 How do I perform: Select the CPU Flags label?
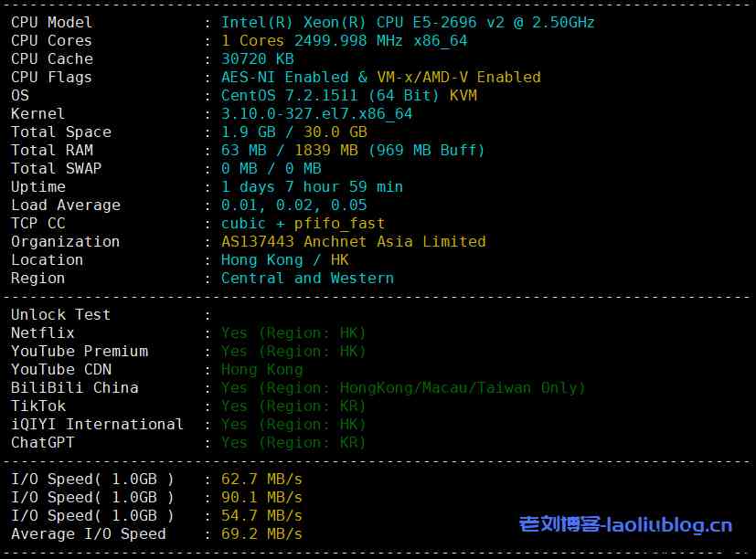pos(51,78)
